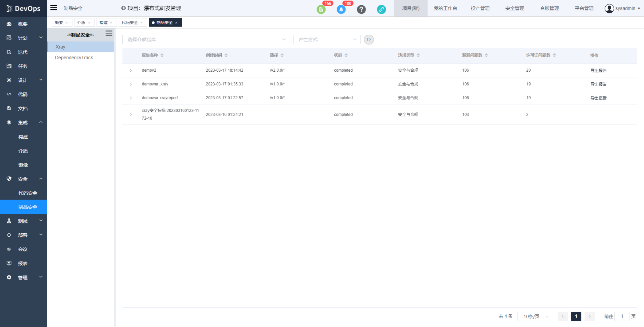Open the 产生方式 dropdown

click(327, 39)
